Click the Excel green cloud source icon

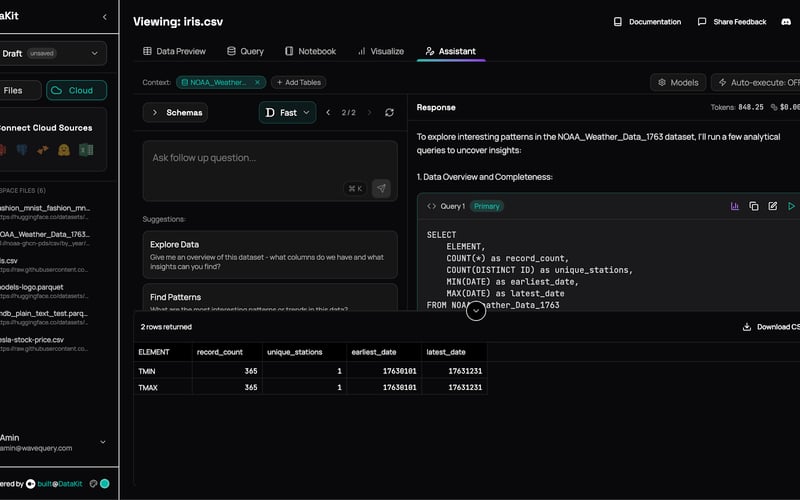[86, 150]
